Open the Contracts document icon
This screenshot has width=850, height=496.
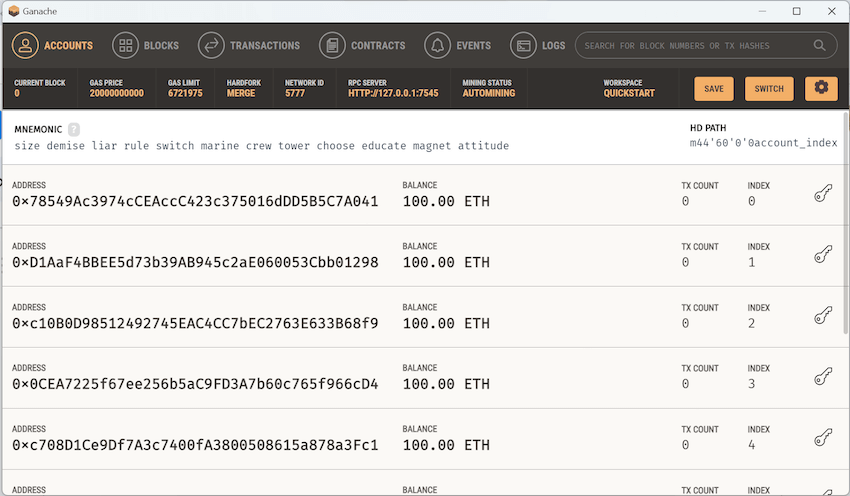(x=332, y=46)
